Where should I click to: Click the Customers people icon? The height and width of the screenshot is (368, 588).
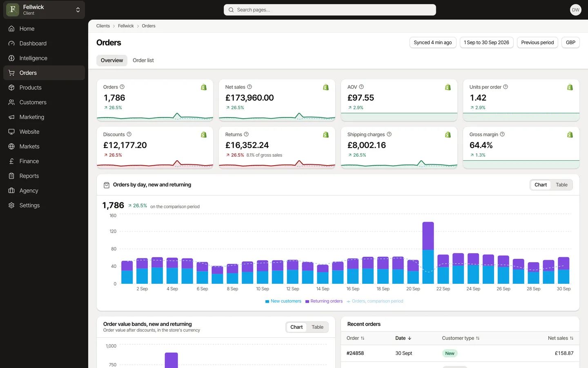(11, 102)
